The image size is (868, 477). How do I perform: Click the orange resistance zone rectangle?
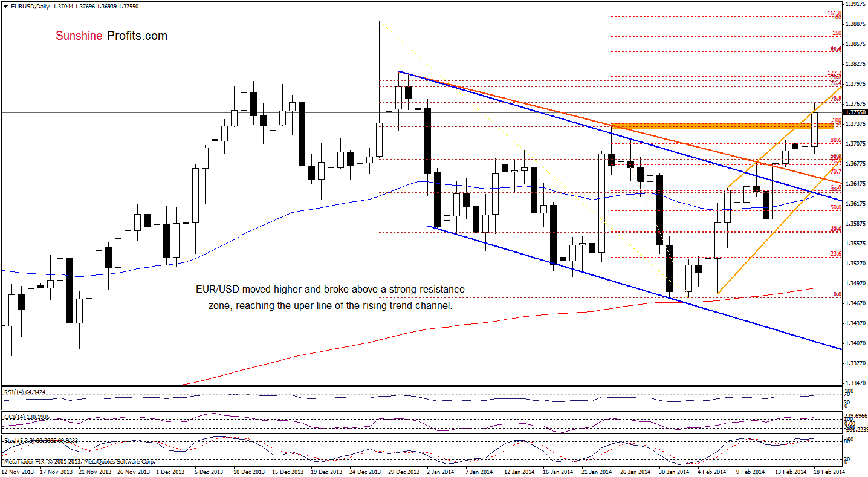coord(722,126)
